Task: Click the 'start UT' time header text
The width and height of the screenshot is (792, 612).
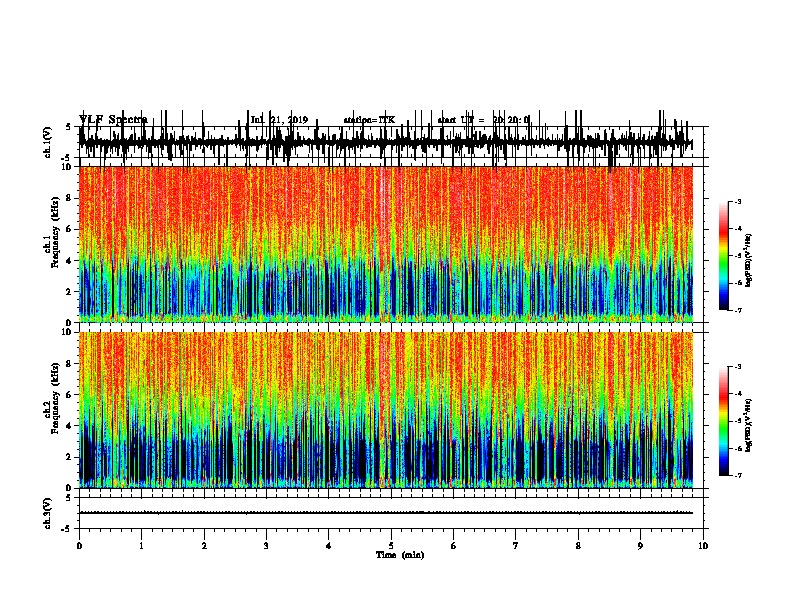Action: coord(483,120)
